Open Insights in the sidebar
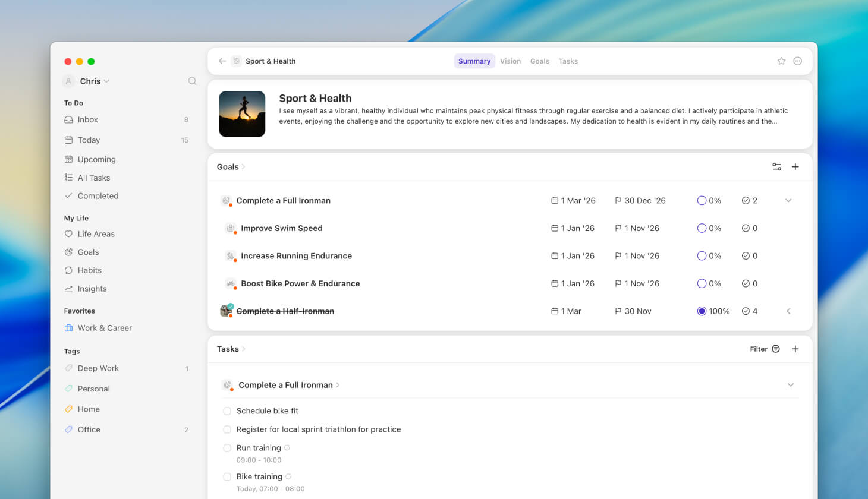The width and height of the screenshot is (868, 499). (x=92, y=289)
